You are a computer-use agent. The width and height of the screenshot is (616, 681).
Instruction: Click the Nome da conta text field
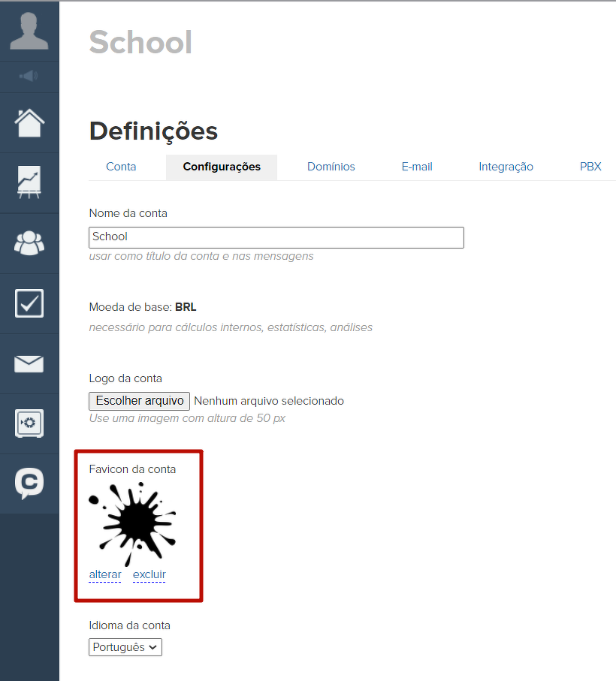coord(276,237)
